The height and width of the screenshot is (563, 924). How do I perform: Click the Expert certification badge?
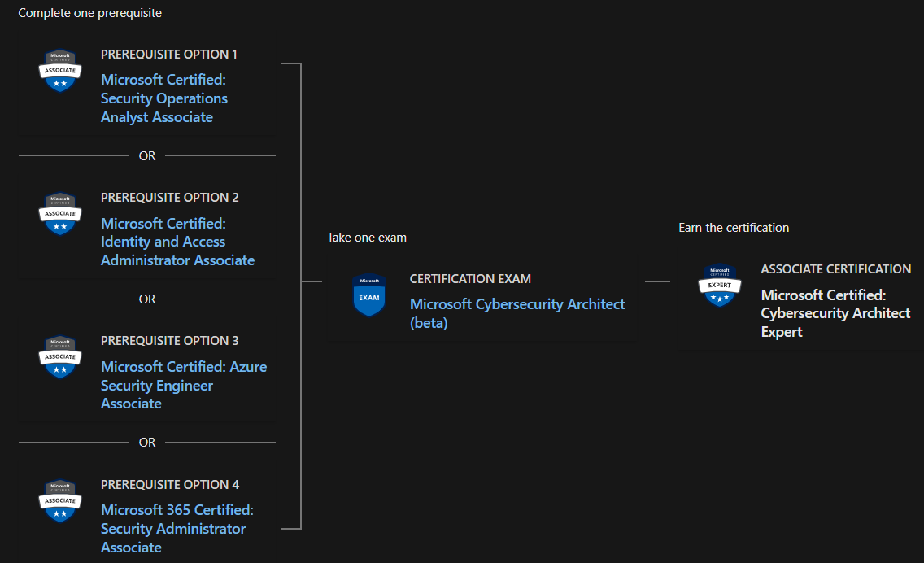[720, 286]
